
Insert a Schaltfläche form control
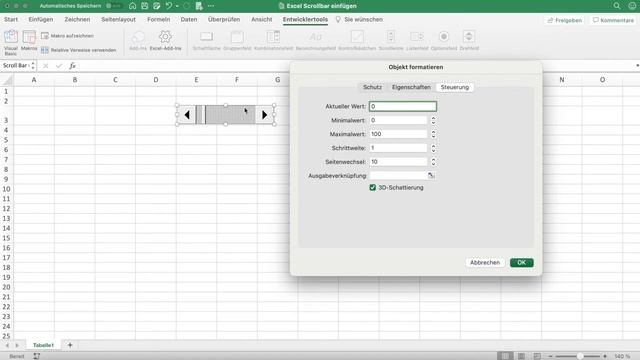(207, 41)
